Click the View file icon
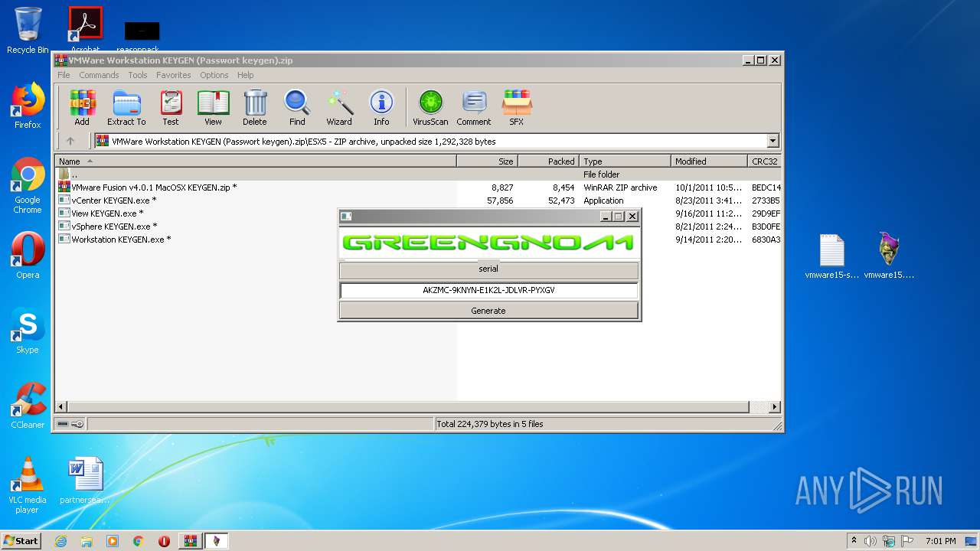The height and width of the screenshot is (551, 980). (213, 107)
